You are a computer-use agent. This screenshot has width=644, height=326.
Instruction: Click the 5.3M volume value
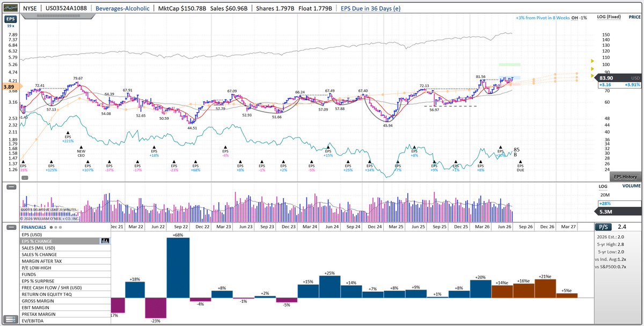pos(606,211)
